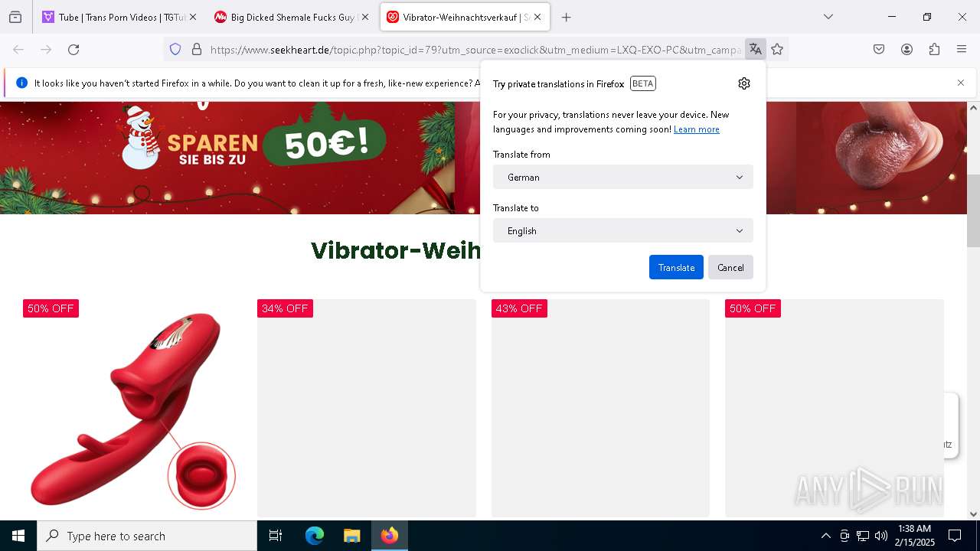Image resolution: width=980 pixels, height=551 pixels.
Task: Click the Windows taskbar search box
Action: [147, 536]
